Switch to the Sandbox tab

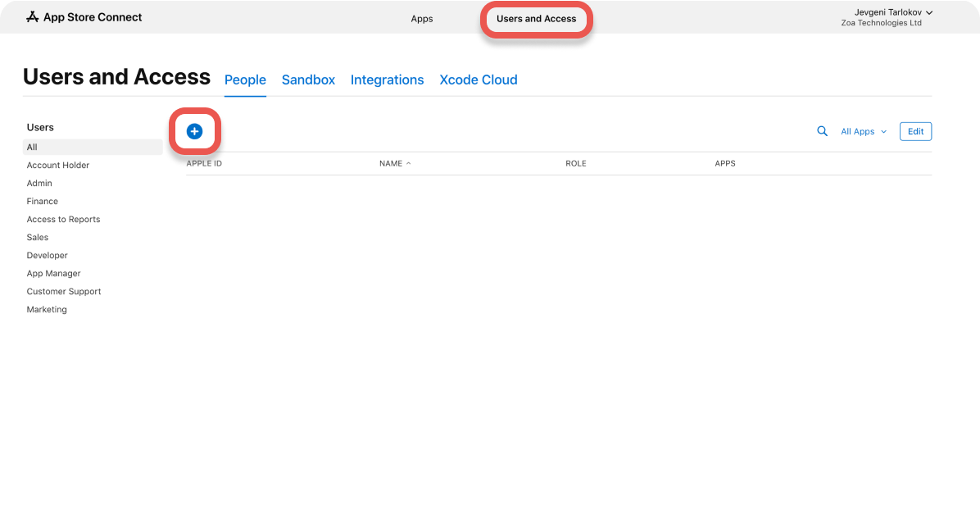pyautogui.click(x=308, y=80)
